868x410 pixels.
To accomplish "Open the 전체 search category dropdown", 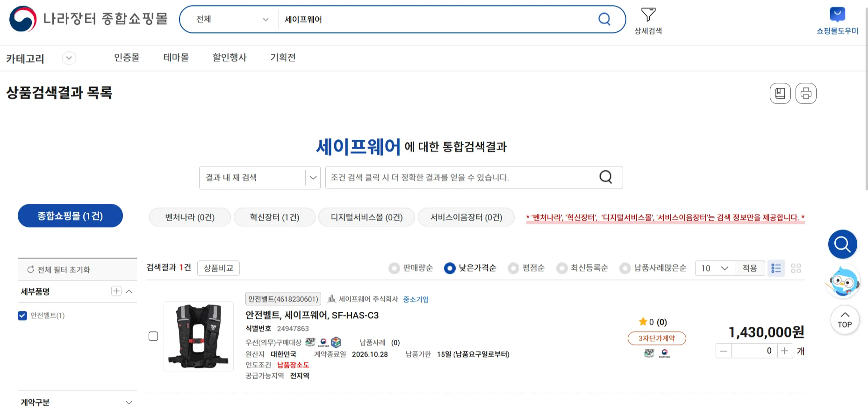I will click(232, 19).
